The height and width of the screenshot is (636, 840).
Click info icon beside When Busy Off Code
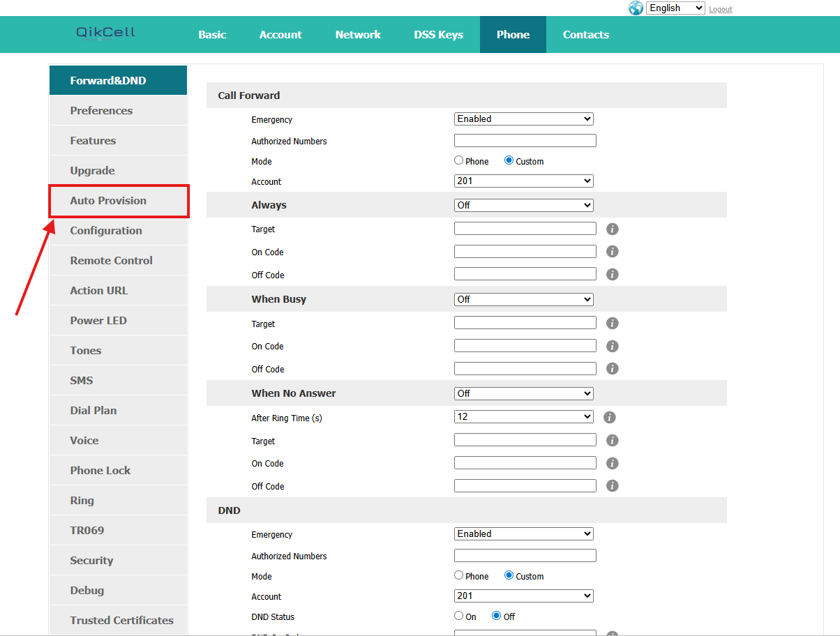(x=613, y=369)
